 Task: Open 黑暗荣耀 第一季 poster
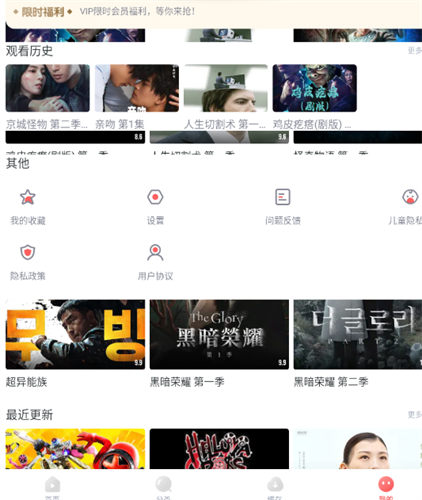pos(219,334)
